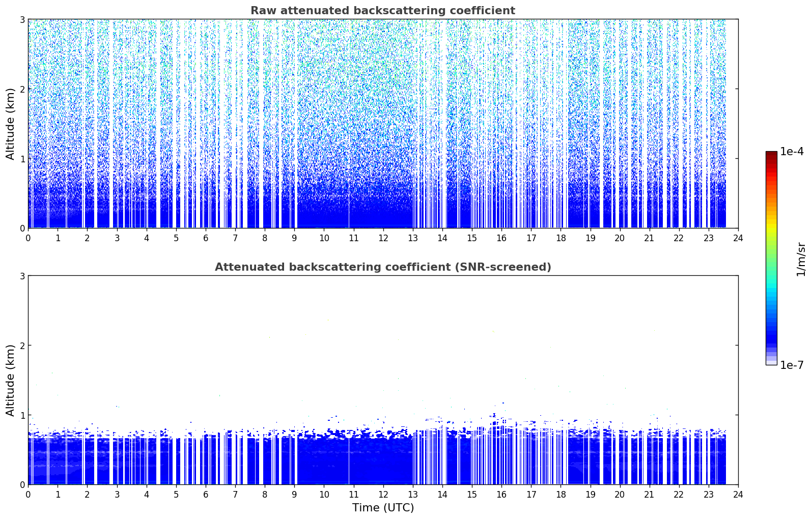Click the 2 km altitude tick on bottom plot
Viewport: 812px width, 519px height.
click(x=22, y=345)
